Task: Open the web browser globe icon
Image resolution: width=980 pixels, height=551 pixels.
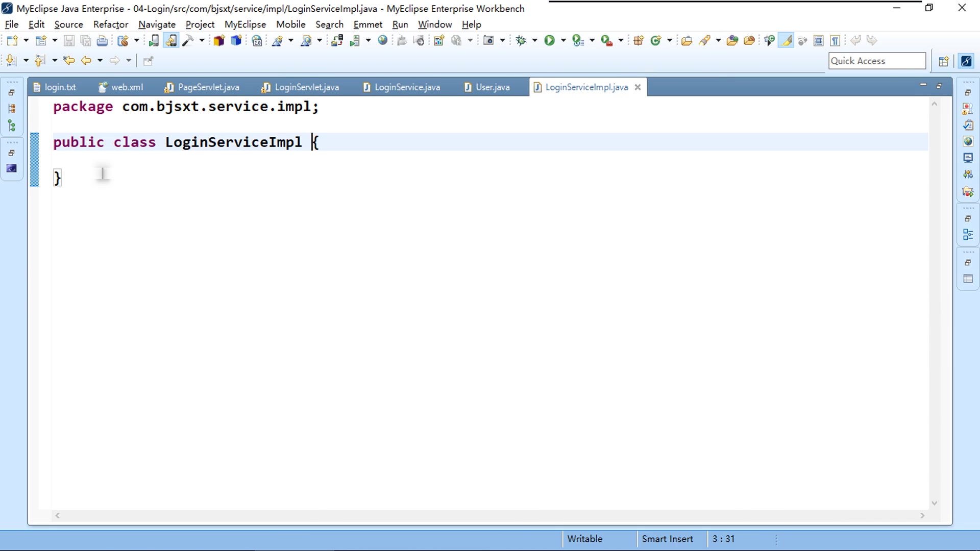Action: [x=382, y=41]
